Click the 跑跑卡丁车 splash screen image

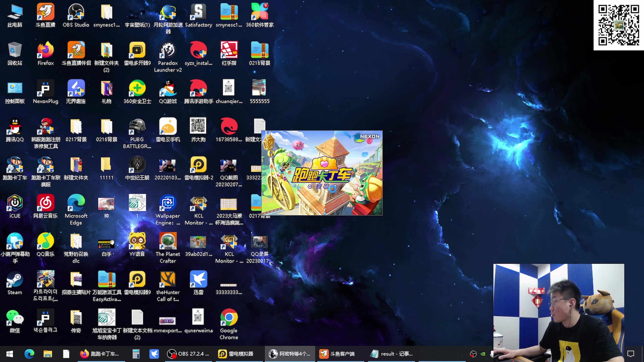[322, 173]
